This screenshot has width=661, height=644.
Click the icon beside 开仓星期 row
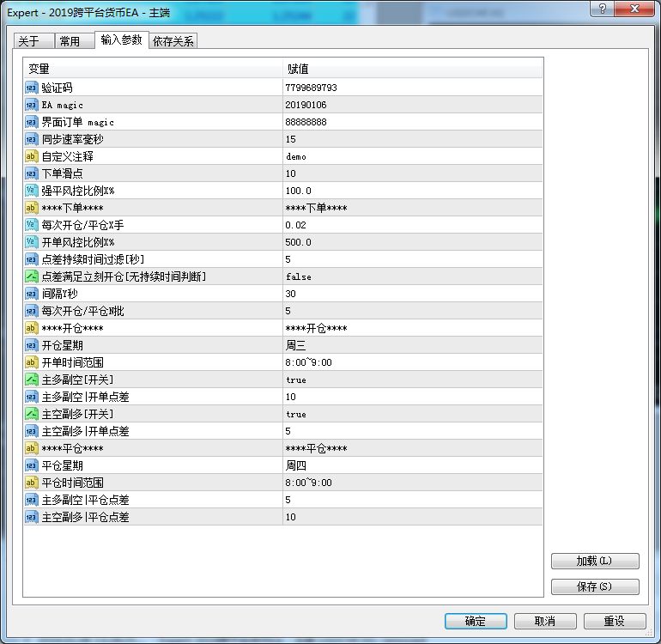click(x=31, y=345)
